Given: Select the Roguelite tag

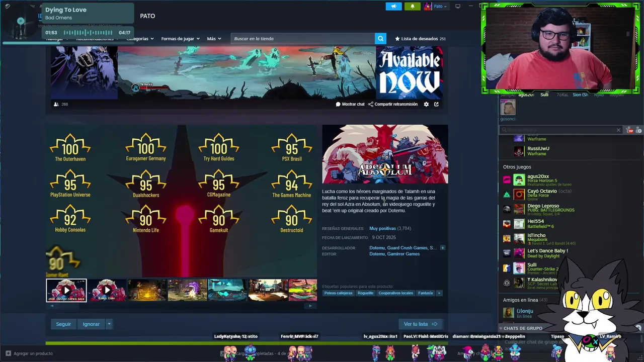Looking at the screenshot, I should point(366,293).
